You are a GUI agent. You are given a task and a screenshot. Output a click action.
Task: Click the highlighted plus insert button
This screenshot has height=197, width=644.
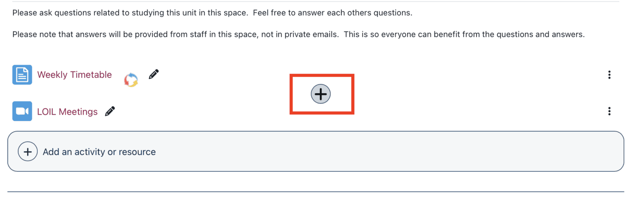321,94
